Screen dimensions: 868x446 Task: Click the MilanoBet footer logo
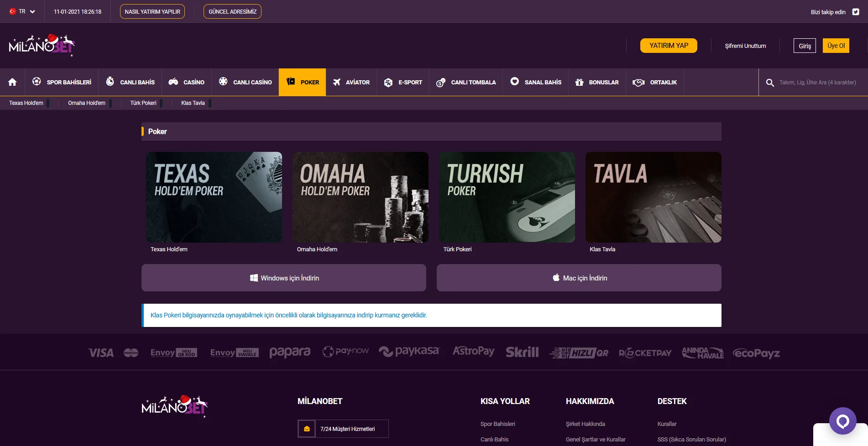pyautogui.click(x=175, y=406)
